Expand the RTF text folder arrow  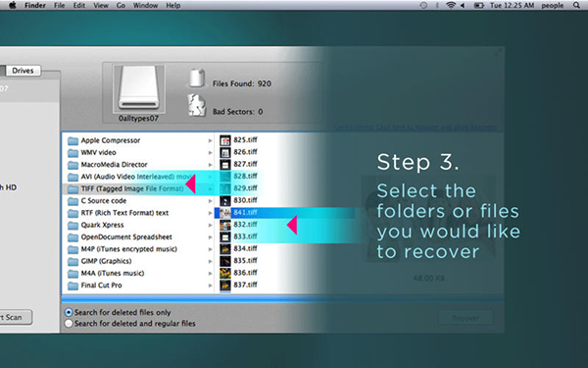tap(210, 213)
